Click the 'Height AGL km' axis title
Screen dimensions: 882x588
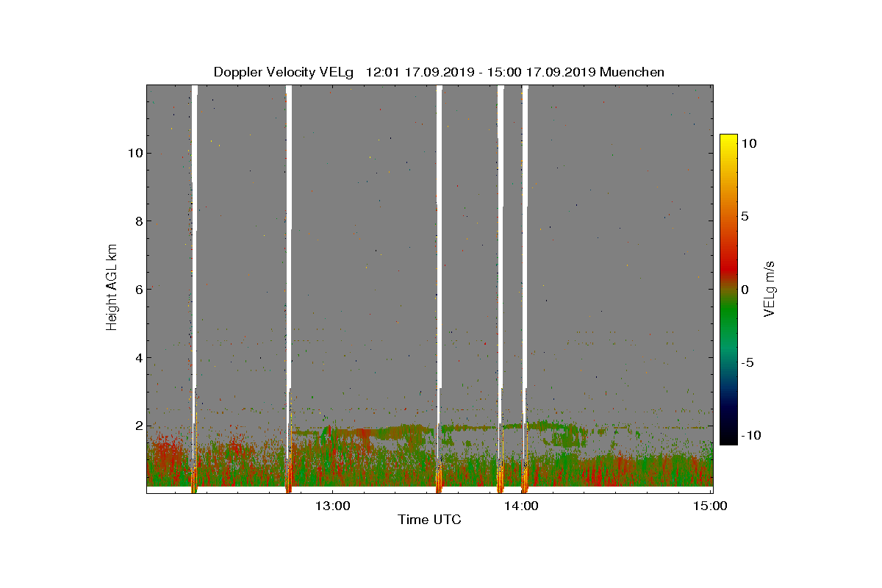[112, 289]
